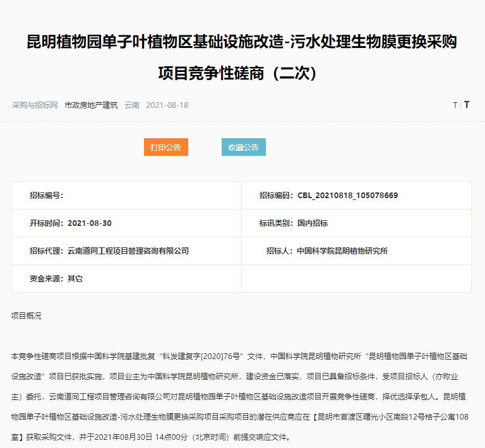Click the tenderer 中国科学院昆明植物研究所 in table
The height and width of the screenshot is (448, 485).
click(342, 251)
